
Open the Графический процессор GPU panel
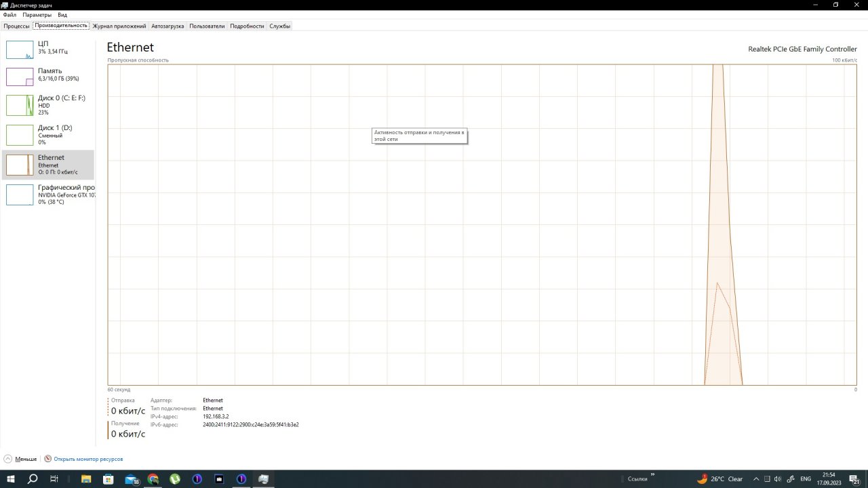pos(48,195)
